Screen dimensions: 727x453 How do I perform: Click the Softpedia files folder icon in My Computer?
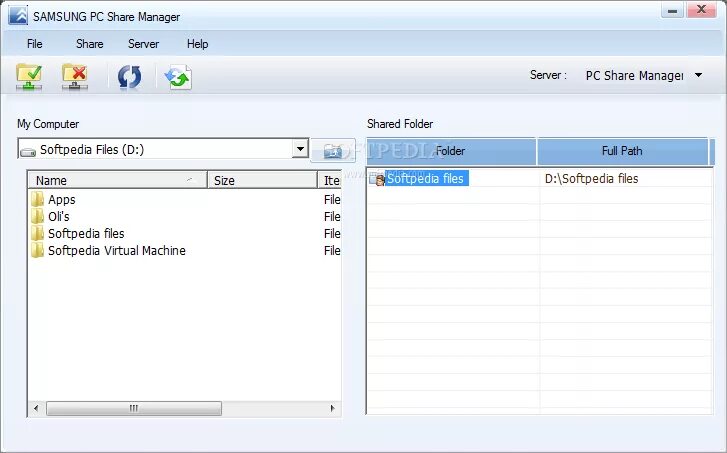[38, 234]
